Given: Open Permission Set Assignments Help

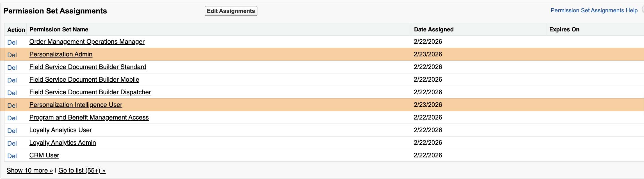Looking at the screenshot, I should [593, 10].
